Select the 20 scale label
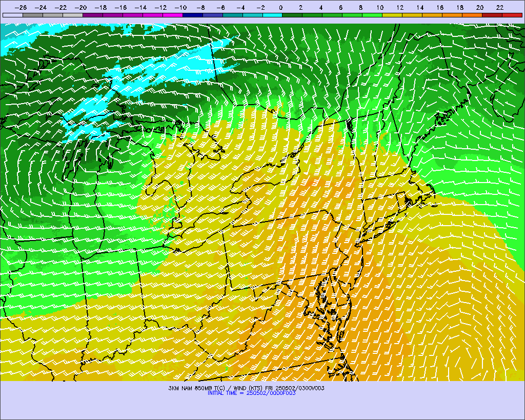The image size is (525, 420). pyautogui.click(x=480, y=7)
